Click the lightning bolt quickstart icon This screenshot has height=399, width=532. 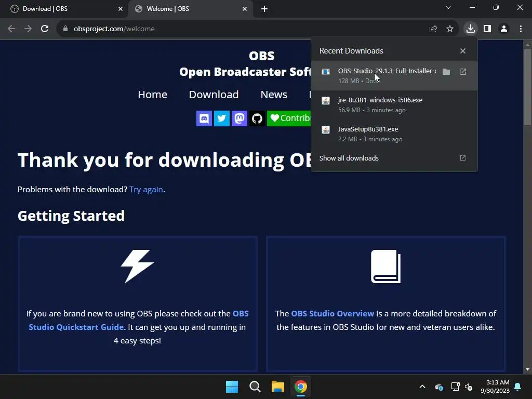click(x=137, y=267)
